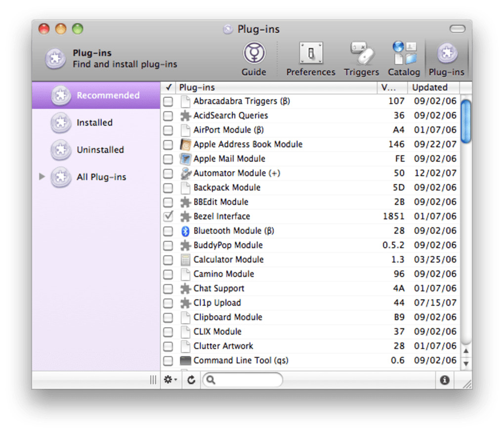The image size is (504, 433).
Task: Click the Automator Module robot icon
Action: pos(185,173)
